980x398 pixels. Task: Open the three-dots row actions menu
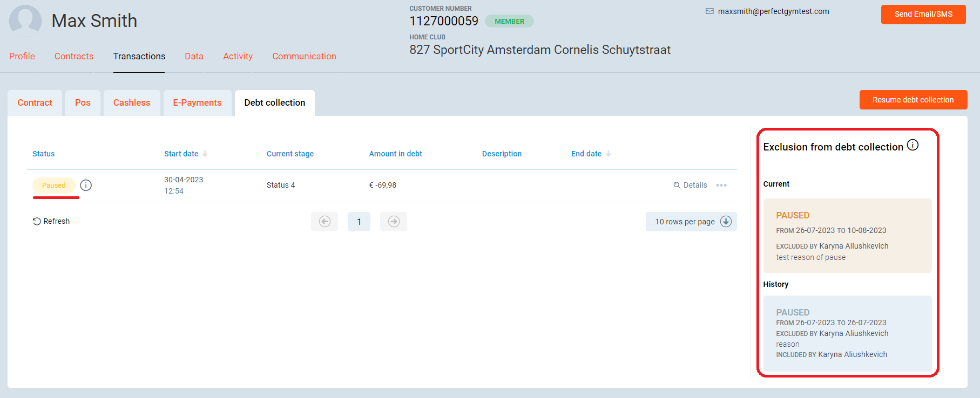coord(721,186)
